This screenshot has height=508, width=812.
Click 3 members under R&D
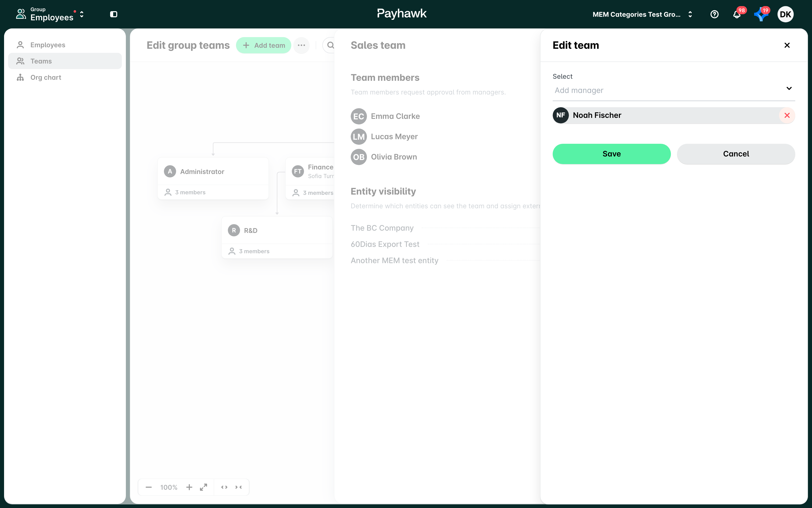coord(249,251)
